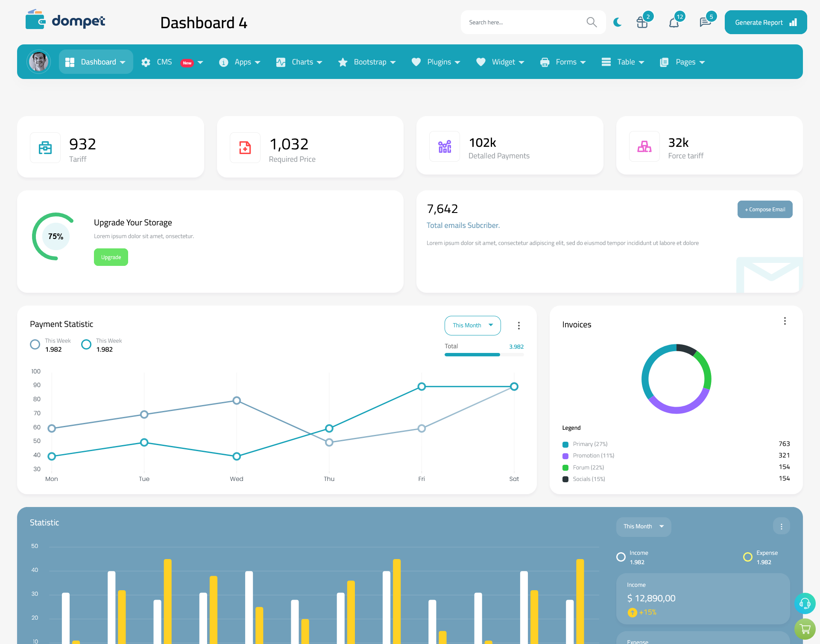Screen dimensions: 820x644
Task: Drag the circular storage usage indicator
Action: pos(56,237)
